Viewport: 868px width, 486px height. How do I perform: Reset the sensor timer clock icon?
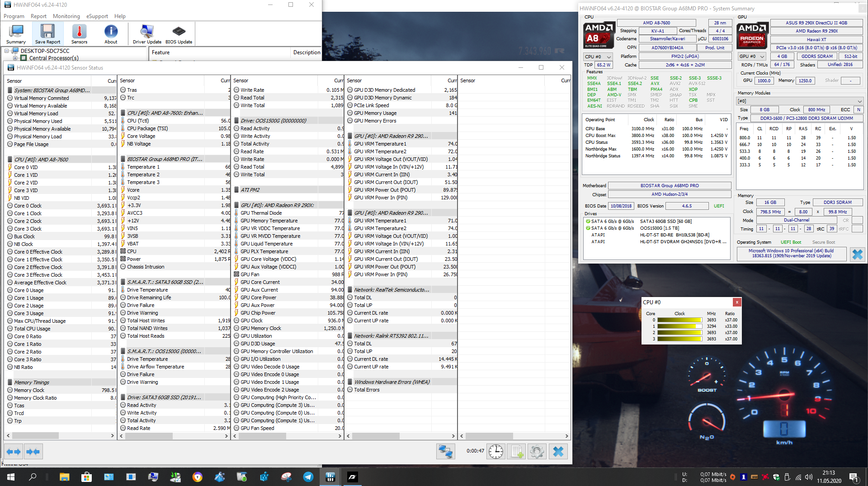(496, 451)
